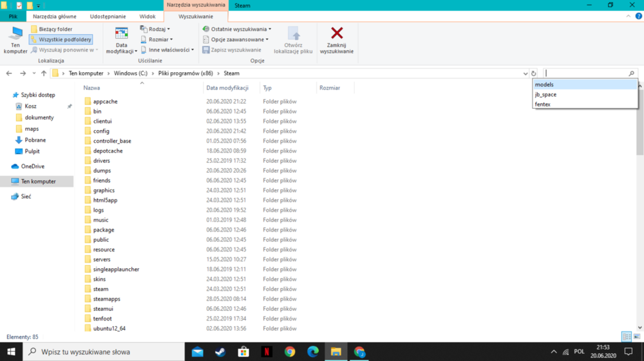Viewport: 644px width, 361px height.
Task: Open Ostatnie wyszukiwania dropdown
Action: (x=237, y=29)
